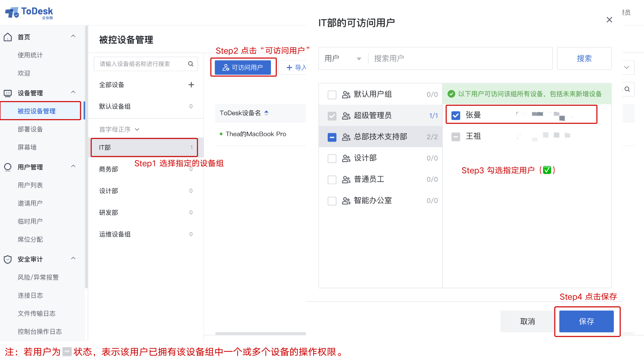
Task: Click 保存 to save access users
Action: pyautogui.click(x=586, y=321)
